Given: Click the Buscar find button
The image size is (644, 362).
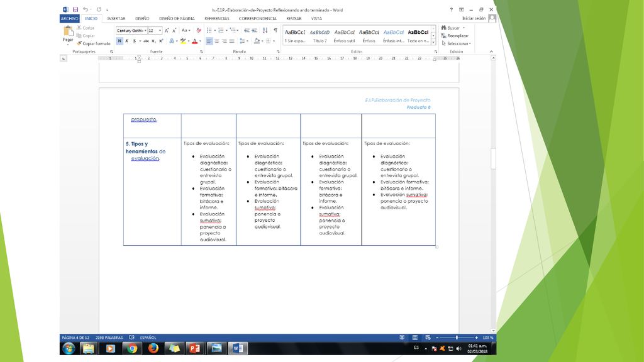Looking at the screenshot, I should point(451,28).
